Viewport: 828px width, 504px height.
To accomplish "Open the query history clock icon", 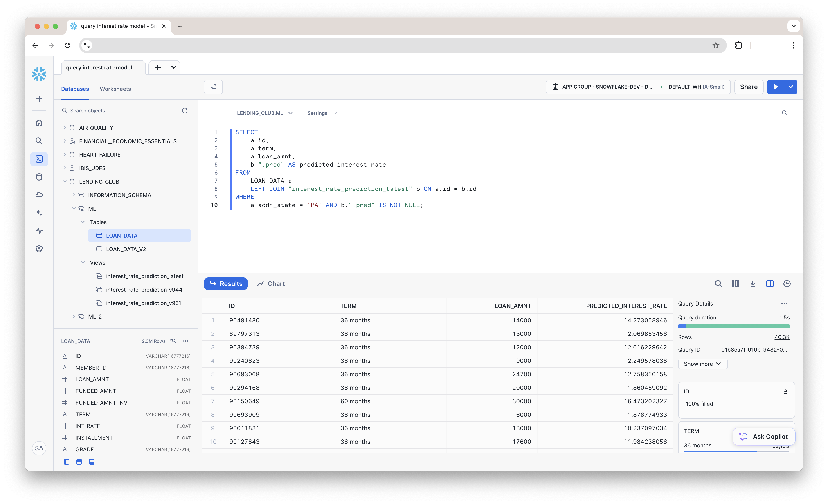I will coord(787,284).
